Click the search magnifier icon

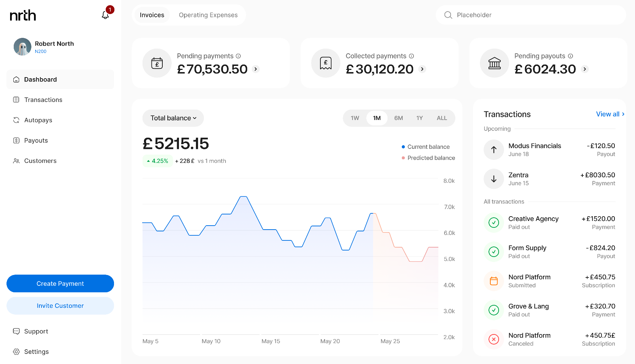click(448, 15)
